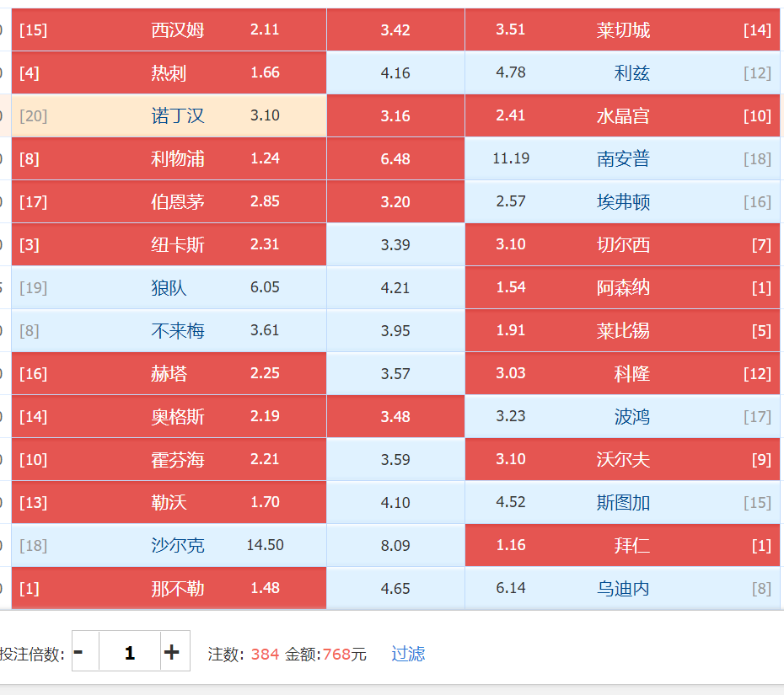Pick 利兹 away win at 4.78
784x695 pixels.
[x=622, y=73]
